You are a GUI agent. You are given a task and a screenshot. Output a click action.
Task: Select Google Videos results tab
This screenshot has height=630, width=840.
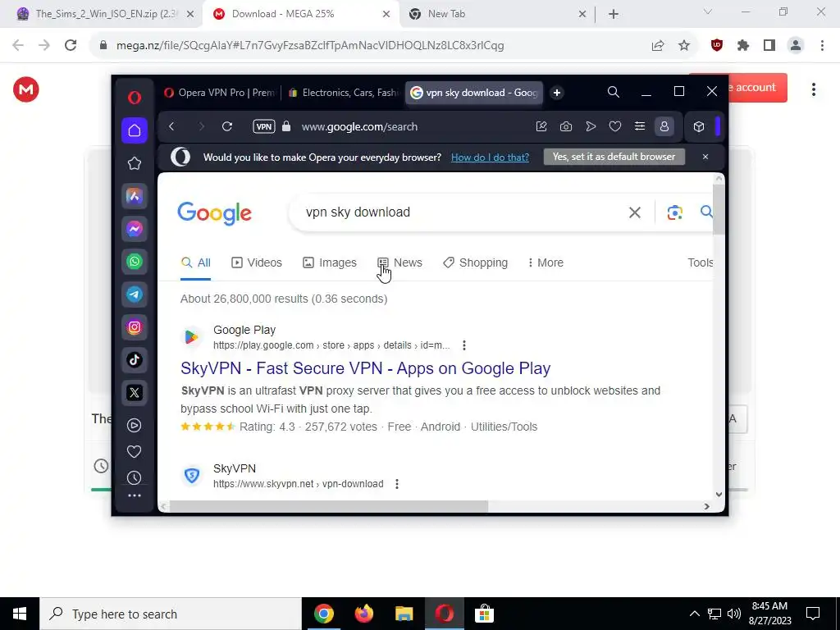coord(257,262)
